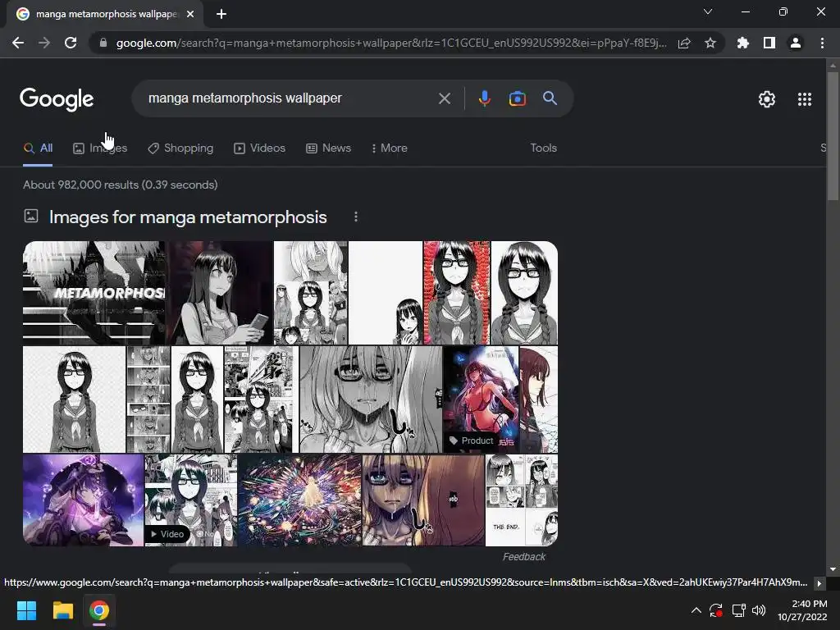The height and width of the screenshot is (630, 840).
Task: Go back to the previous page
Action: pyautogui.click(x=18, y=43)
